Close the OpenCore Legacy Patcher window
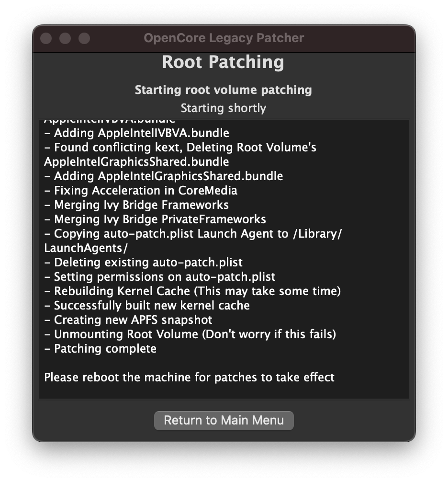Image resolution: width=448 pixels, height=482 pixels. 46,38
